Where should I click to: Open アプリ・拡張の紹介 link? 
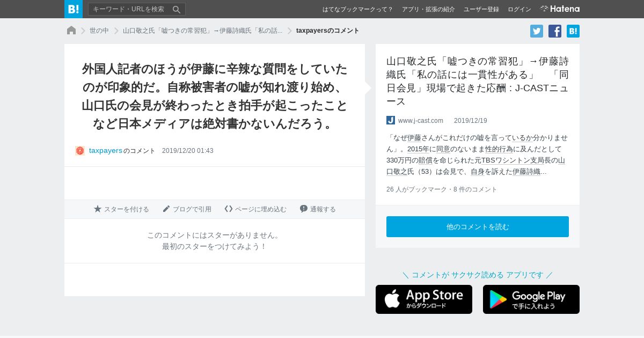click(428, 9)
